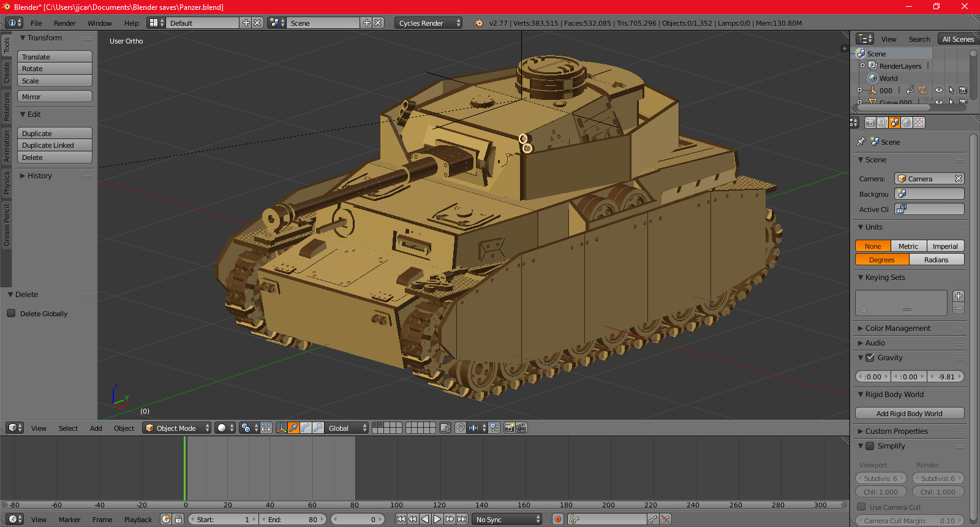The height and width of the screenshot is (527, 980).
Task: Click the Add Rigid Body World button
Action: (910, 413)
